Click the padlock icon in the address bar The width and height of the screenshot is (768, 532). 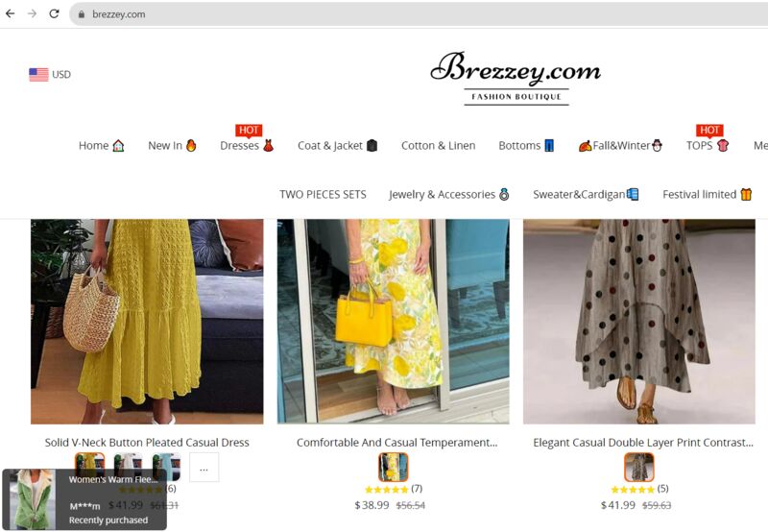pos(82,14)
